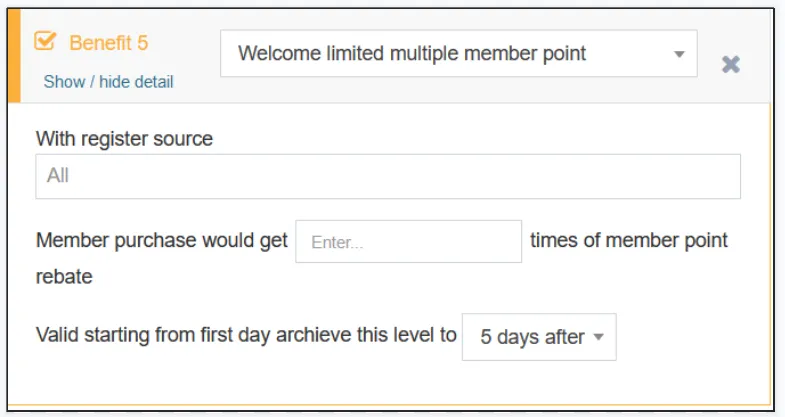Remove Benefit 5 using the X icon

[x=731, y=64]
